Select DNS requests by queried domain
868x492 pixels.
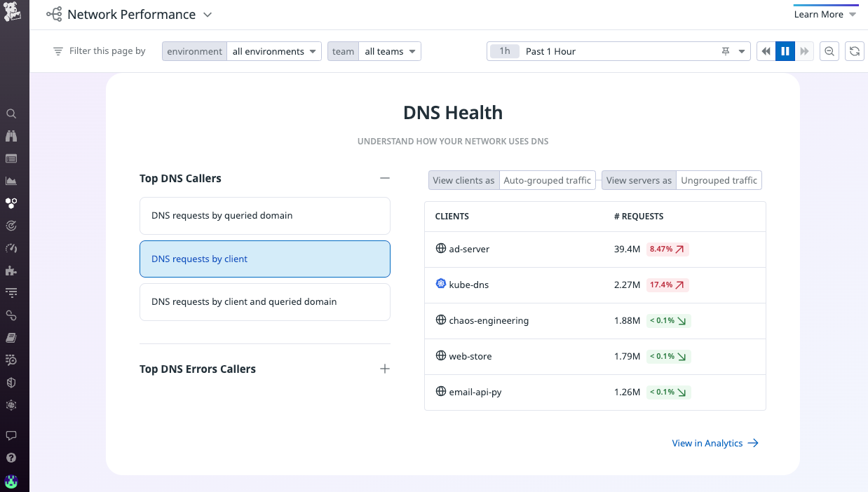(x=265, y=215)
